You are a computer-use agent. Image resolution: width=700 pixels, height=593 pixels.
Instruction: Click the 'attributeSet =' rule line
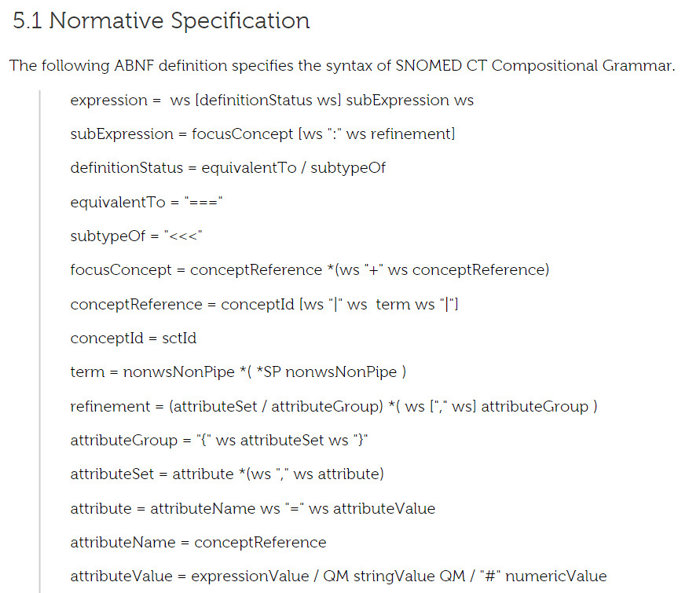[227, 474]
